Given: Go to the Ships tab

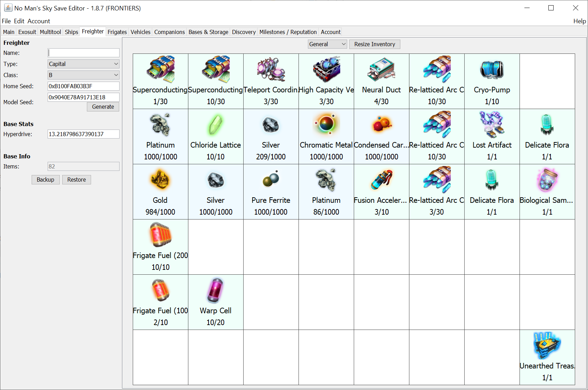Looking at the screenshot, I should point(71,32).
